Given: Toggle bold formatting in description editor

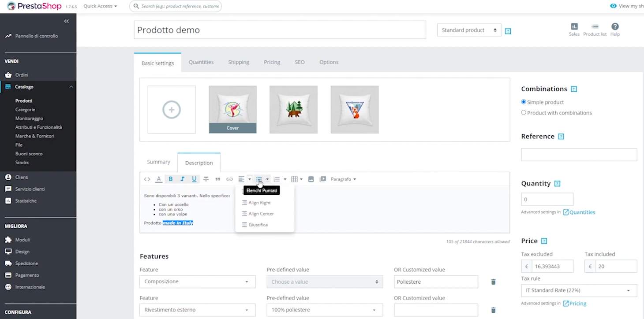Looking at the screenshot, I should 171,179.
